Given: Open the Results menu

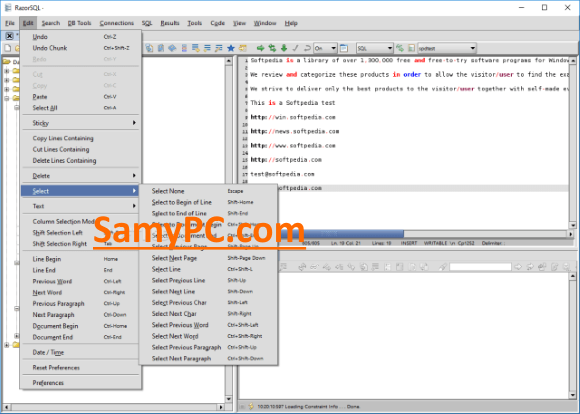Looking at the screenshot, I should click(x=170, y=23).
